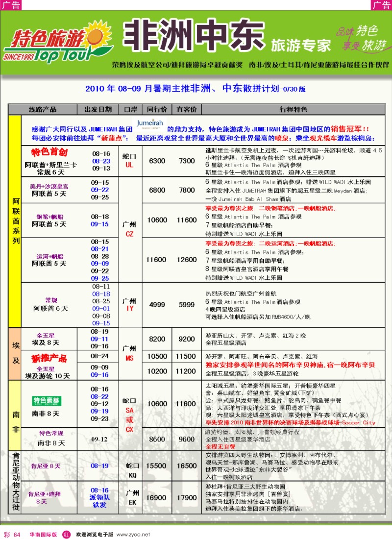Click the 4999 同行价 price
The image size is (392, 539).
click(157, 305)
